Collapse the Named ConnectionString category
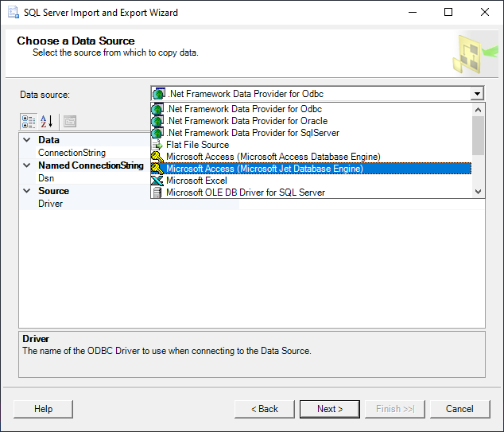Screen dimensions: 504x432 (27, 165)
